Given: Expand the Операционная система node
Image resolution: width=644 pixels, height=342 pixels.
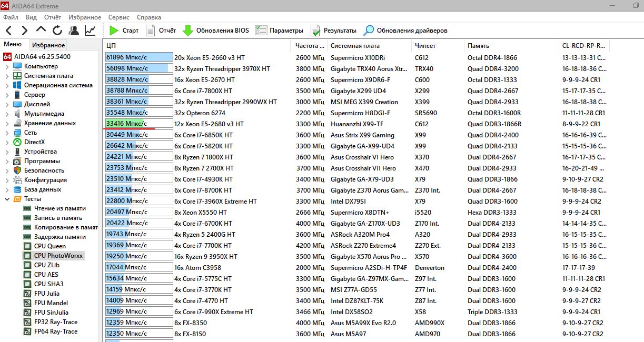Looking at the screenshot, I should point(7,85).
